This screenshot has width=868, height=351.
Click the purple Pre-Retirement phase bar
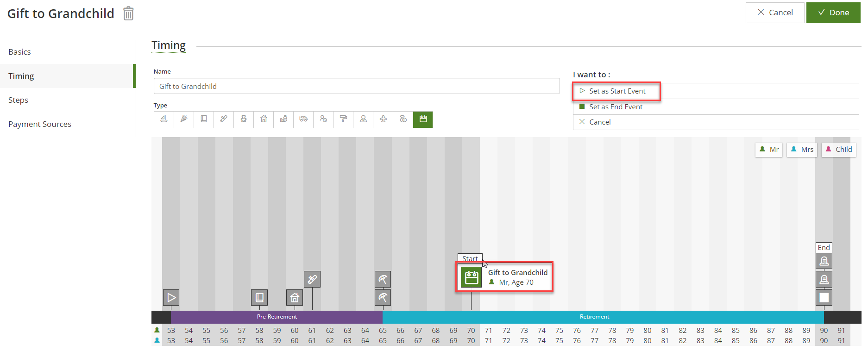tap(277, 317)
